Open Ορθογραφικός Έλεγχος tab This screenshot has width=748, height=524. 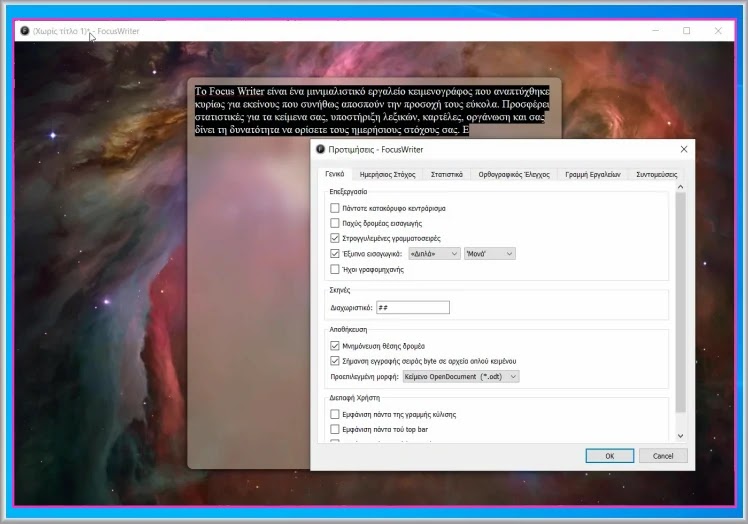coord(514,175)
